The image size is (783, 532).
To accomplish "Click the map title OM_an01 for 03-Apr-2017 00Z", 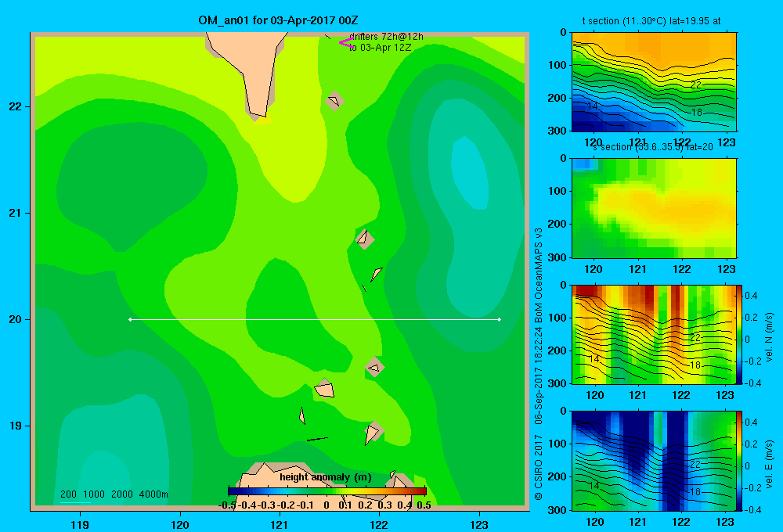I will (278, 20).
